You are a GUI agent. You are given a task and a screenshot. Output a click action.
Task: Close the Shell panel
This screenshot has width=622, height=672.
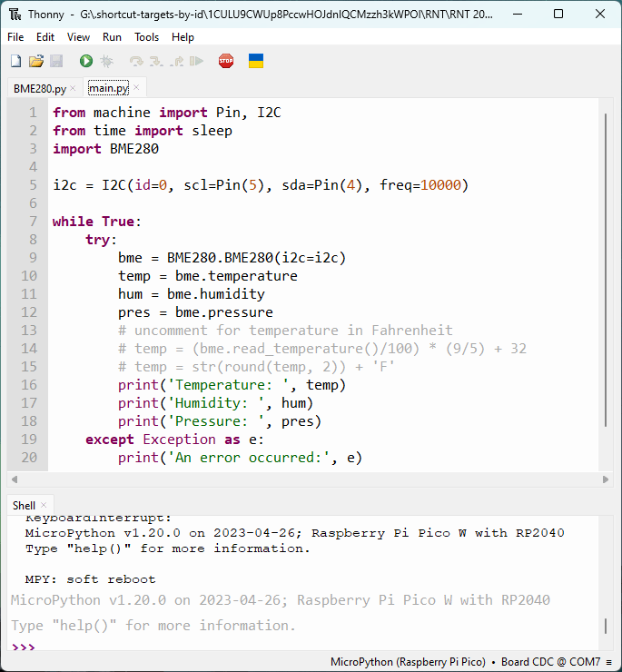click(44, 505)
